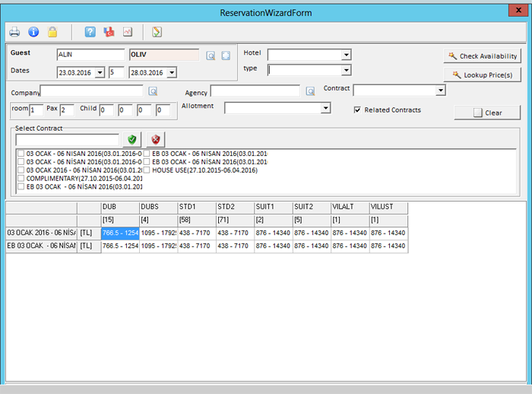Open the arrival date 23.03.2016 picker
The width and height of the screenshot is (532, 394).
click(x=100, y=72)
